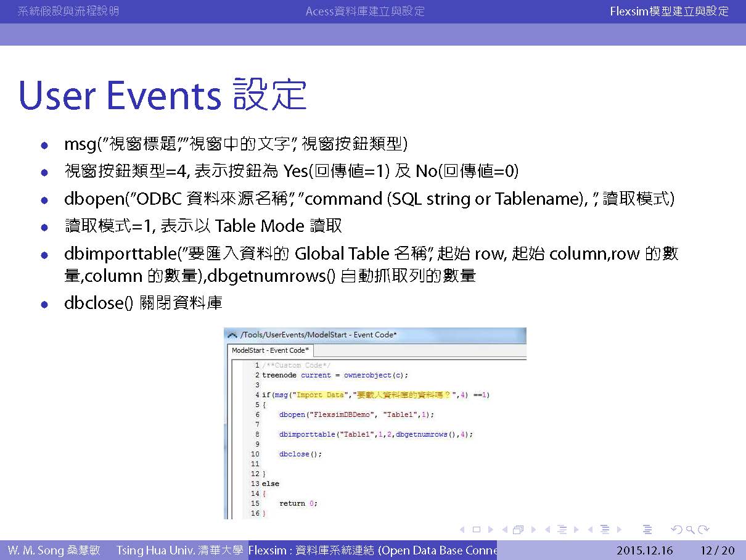Click the slide rectangle navigation icon
The height and width of the screenshot is (560, 746).
[x=476, y=530]
